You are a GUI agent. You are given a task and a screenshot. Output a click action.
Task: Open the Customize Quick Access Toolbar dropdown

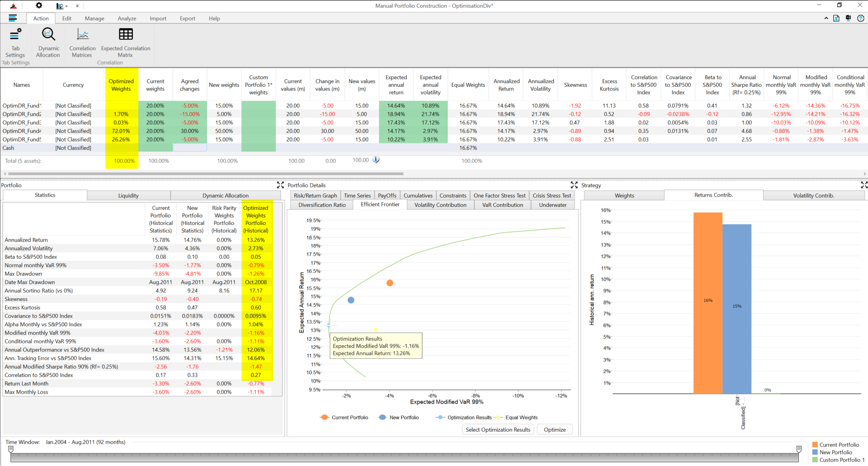[77, 6]
